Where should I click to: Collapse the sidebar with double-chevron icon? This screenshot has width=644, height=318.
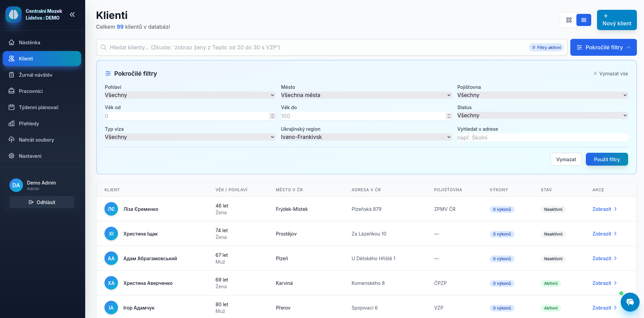[x=72, y=15]
